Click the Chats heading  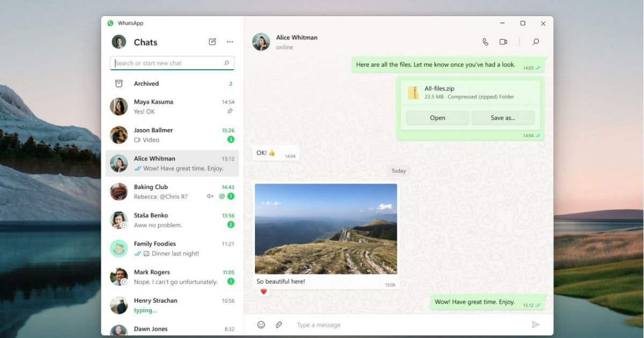tap(145, 42)
